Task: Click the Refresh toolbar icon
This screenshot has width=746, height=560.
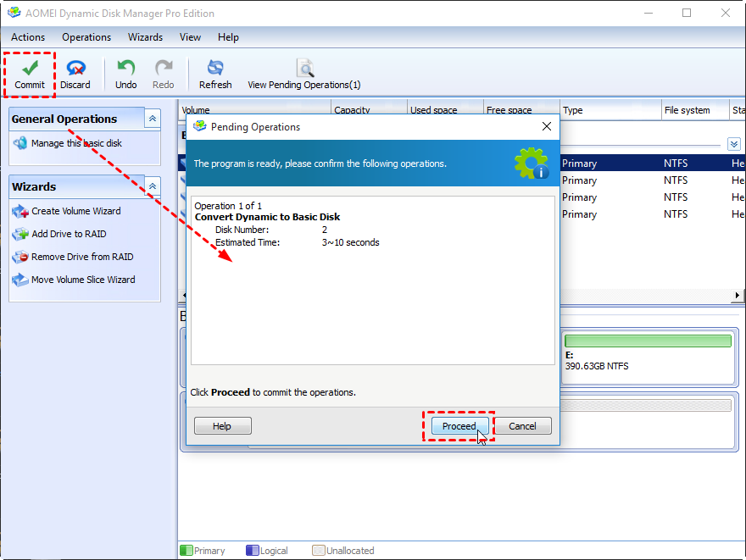Action: point(215,68)
